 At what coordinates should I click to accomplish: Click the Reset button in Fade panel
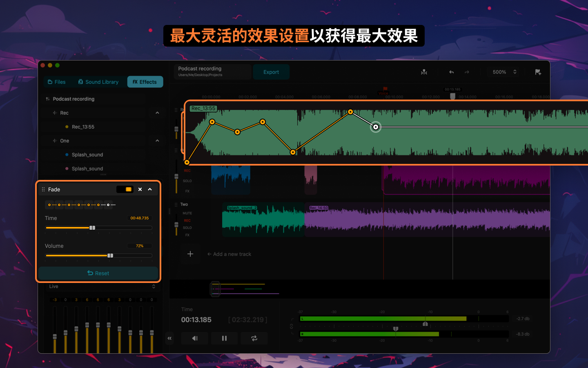click(x=98, y=273)
